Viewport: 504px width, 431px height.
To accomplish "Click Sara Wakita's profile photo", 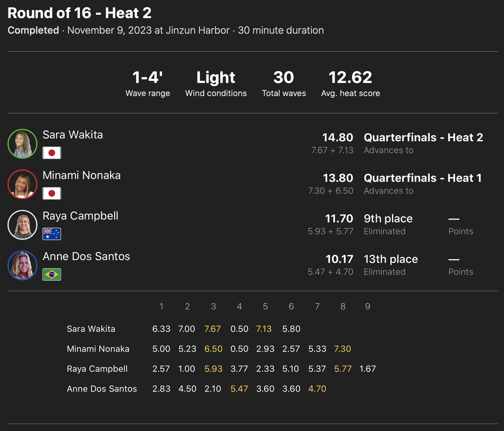I will pos(22,144).
